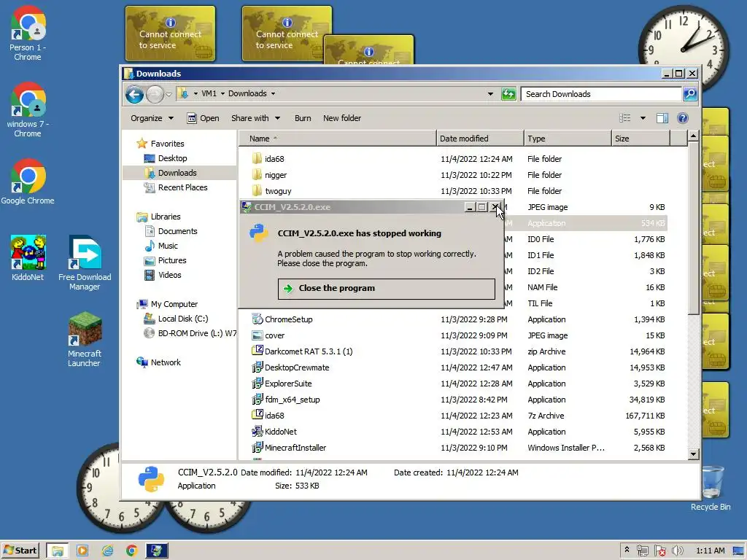
Task: Click the search magnifier button
Action: tap(690, 94)
